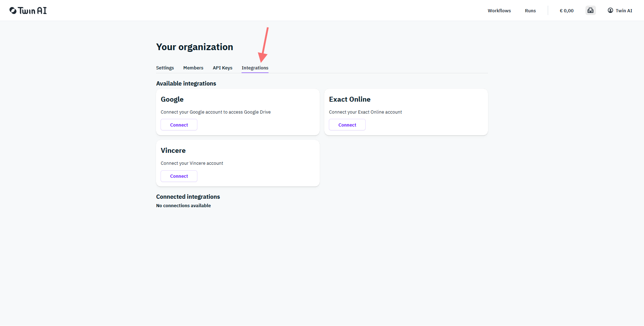This screenshot has width=644, height=326.
Task: Open the Twin AI logo home link
Action: (x=28, y=11)
